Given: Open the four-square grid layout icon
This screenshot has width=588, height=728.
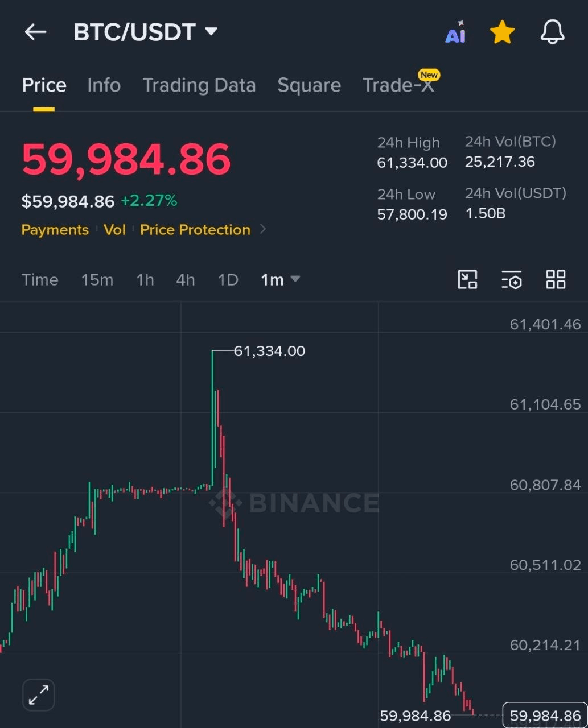Looking at the screenshot, I should click(556, 279).
